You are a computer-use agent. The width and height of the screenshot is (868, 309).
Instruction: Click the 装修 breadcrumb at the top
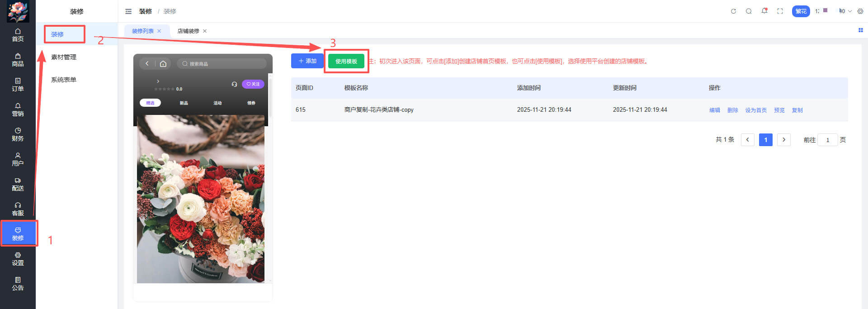[146, 11]
